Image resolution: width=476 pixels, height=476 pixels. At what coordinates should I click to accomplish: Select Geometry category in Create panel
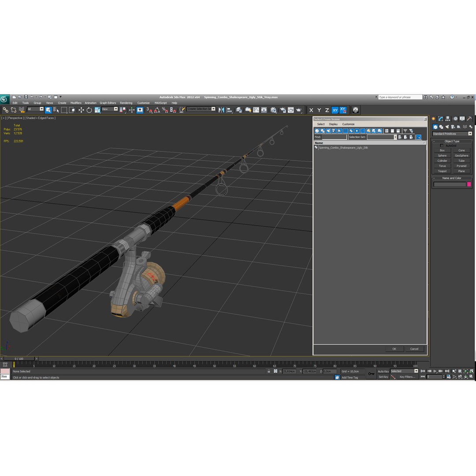(435, 127)
